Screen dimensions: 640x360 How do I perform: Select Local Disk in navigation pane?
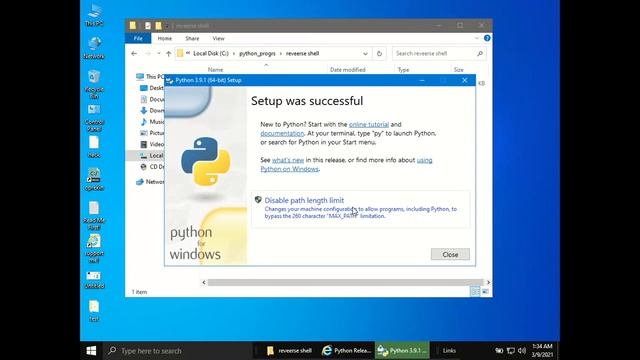[151, 156]
